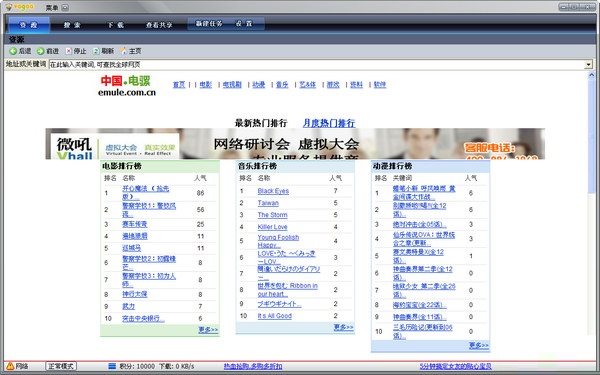Click 更多>> under the 动漫排行榜 list
Image resolution: width=600 pixels, height=375 pixels.
pos(479,345)
